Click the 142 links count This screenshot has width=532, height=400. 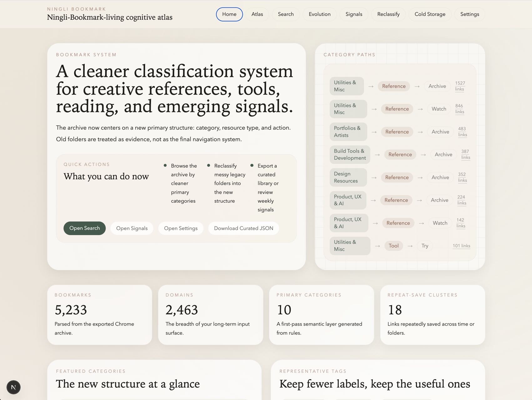[461, 223]
